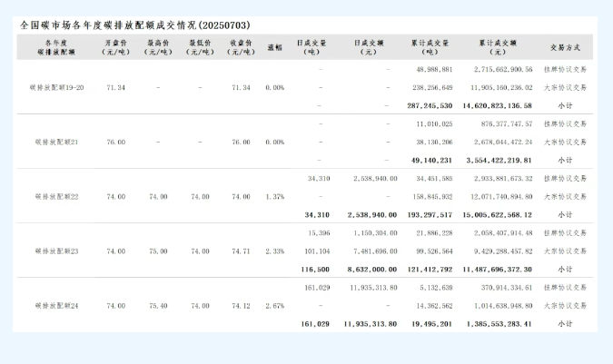Screen dimensions: 613x364
Task: Click subtotal amount 3,554,422,219.81
Action: (499, 161)
